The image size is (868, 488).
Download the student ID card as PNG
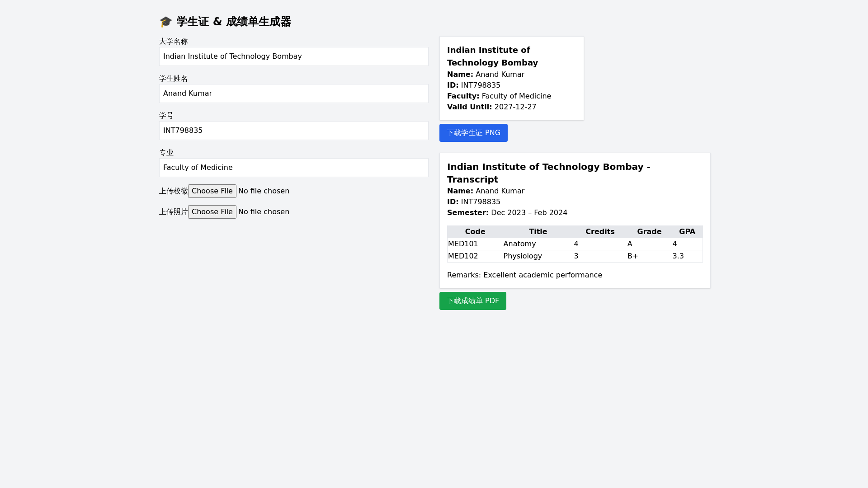pos(473,133)
